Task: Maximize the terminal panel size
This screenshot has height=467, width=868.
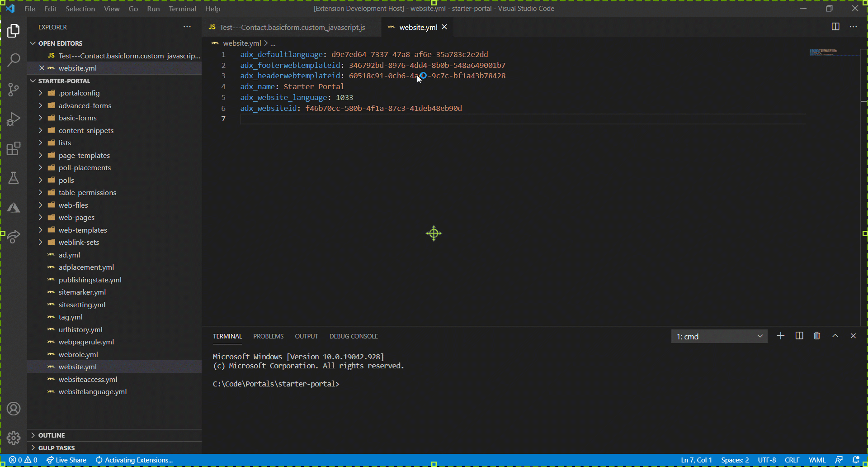Action: coord(835,336)
